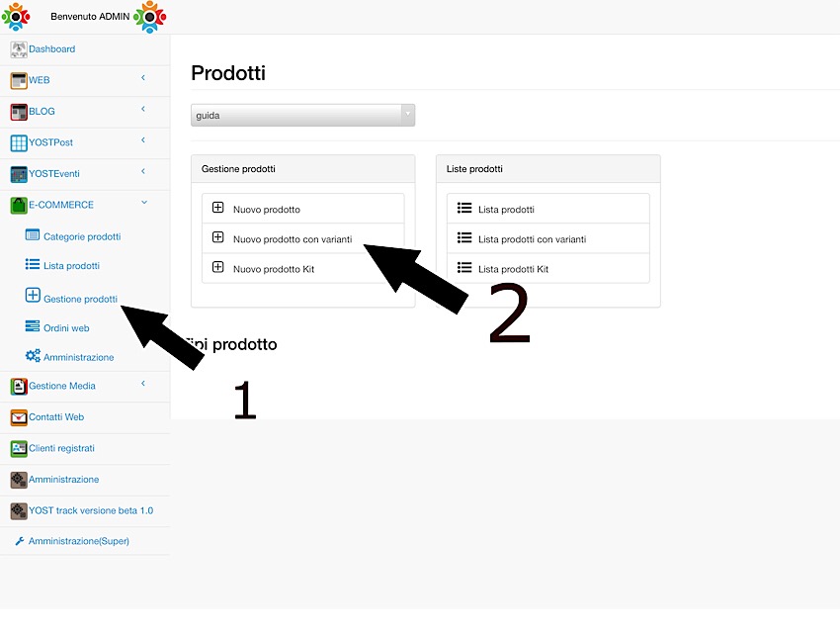Click the Contatti Web envelope icon
This screenshot has height=630, width=840.
tap(18, 417)
